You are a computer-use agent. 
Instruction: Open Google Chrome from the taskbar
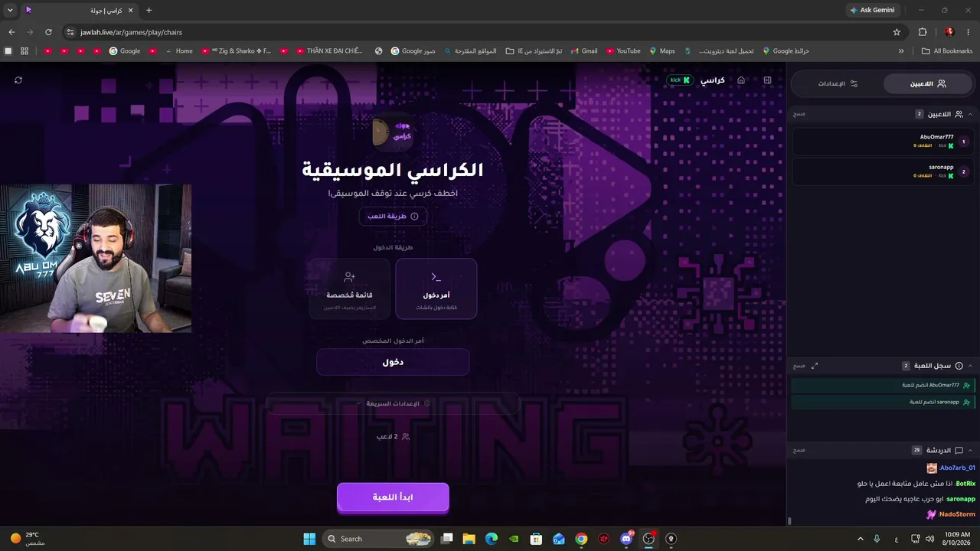(x=581, y=539)
